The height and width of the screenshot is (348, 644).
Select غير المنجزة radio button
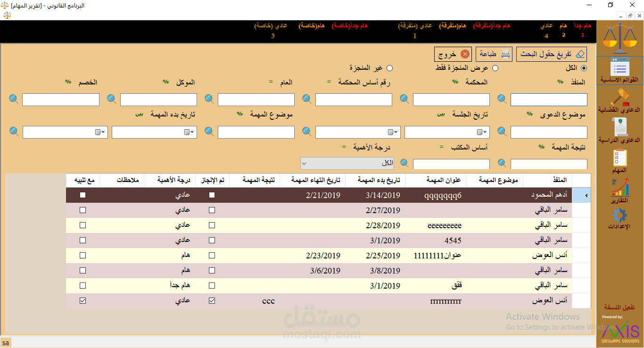click(x=389, y=68)
